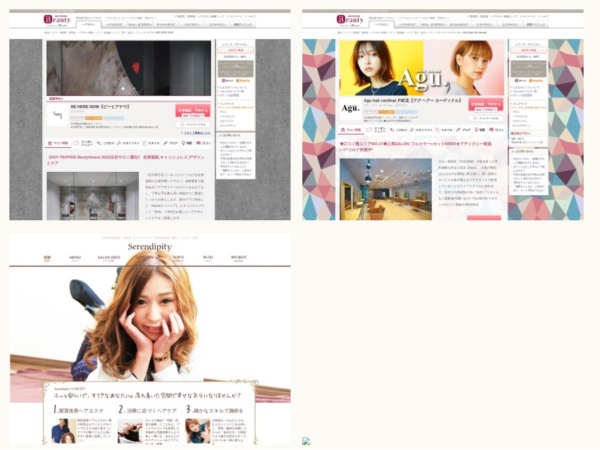Viewport: 600px width, 450px height.
Task: Select 美容クリニック top tab on Agu page
Action: pos(536,24)
